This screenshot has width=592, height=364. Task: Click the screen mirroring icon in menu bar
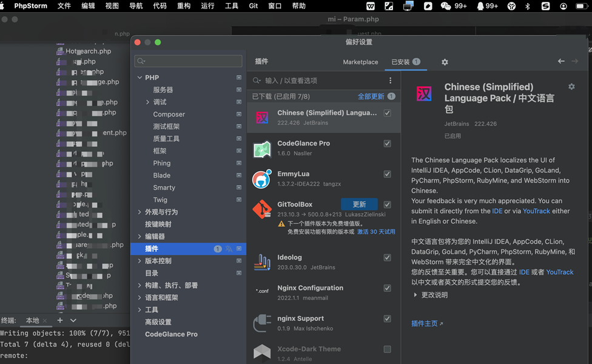tap(408, 6)
